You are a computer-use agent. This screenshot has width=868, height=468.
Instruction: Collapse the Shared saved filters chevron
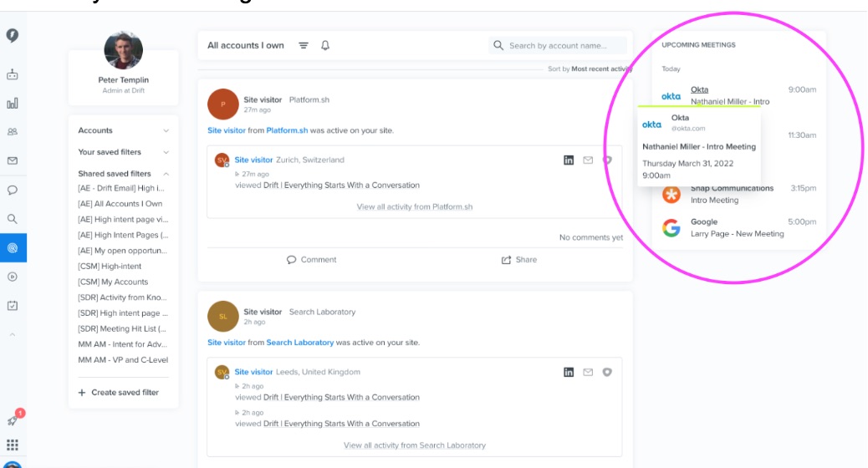coord(166,174)
